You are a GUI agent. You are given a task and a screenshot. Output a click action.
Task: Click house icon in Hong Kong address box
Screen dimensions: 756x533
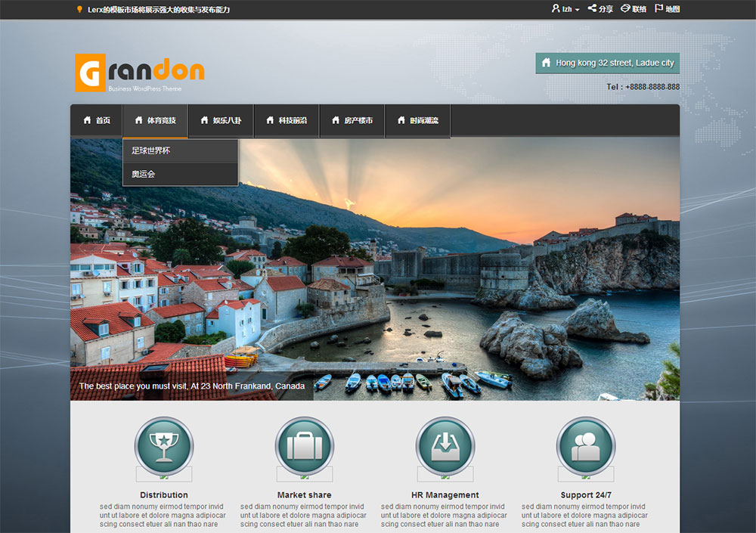[x=546, y=63]
